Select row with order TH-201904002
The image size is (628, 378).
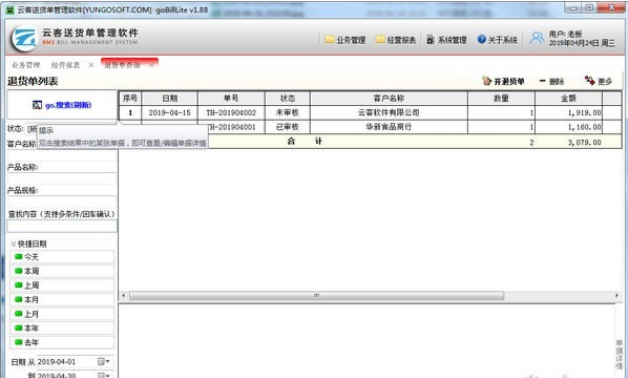[370, 113]
